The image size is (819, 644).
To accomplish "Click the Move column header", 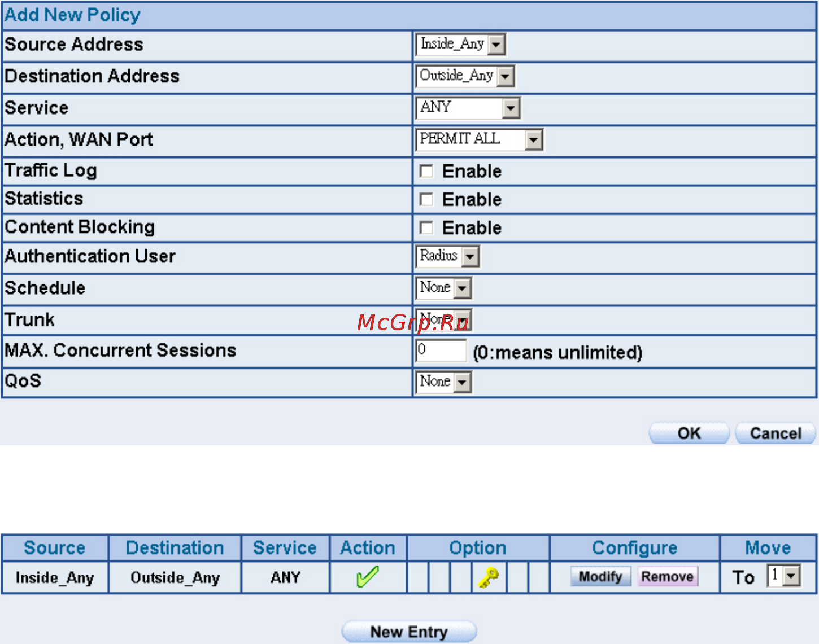I will 768,548.
